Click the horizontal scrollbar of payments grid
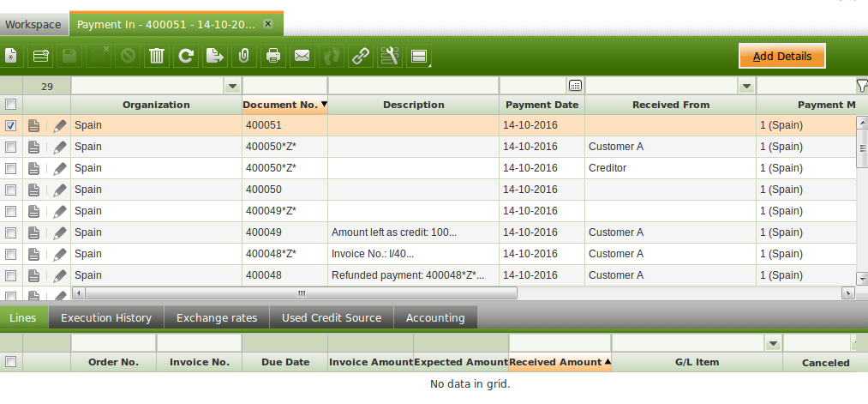Image resolution: width=868 pixels, height=404 pixels. [x=300, y=293]
